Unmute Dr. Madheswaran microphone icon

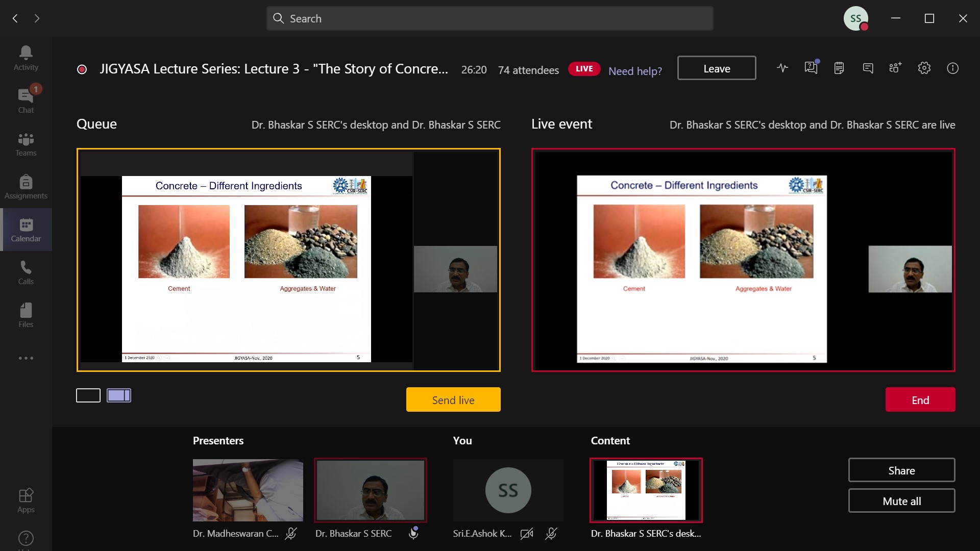tap(291, 534)
